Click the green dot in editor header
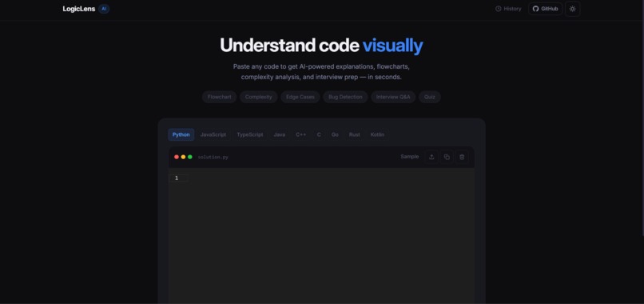The height and width of the screenshot is (304, 644). click(189, 157)
